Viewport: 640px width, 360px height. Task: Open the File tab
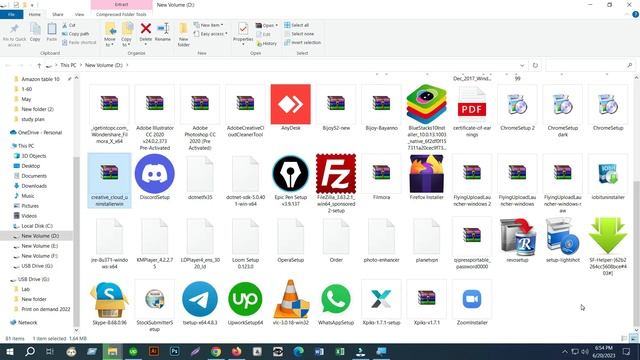coord(11,14)
